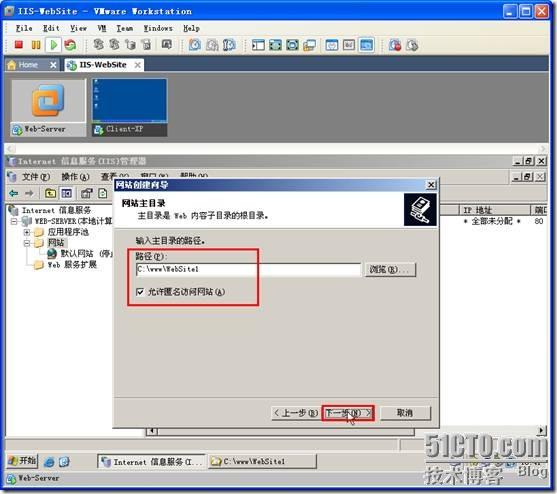
Task: Click the Suspend (pause) toolbar icon
Action: [x=36, y=45]
